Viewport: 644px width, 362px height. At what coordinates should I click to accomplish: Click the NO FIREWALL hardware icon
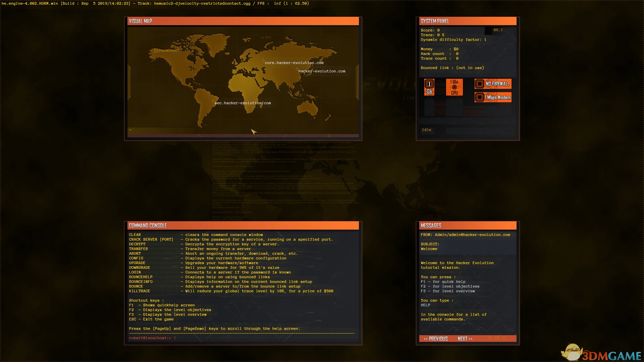tap(493, 84)
